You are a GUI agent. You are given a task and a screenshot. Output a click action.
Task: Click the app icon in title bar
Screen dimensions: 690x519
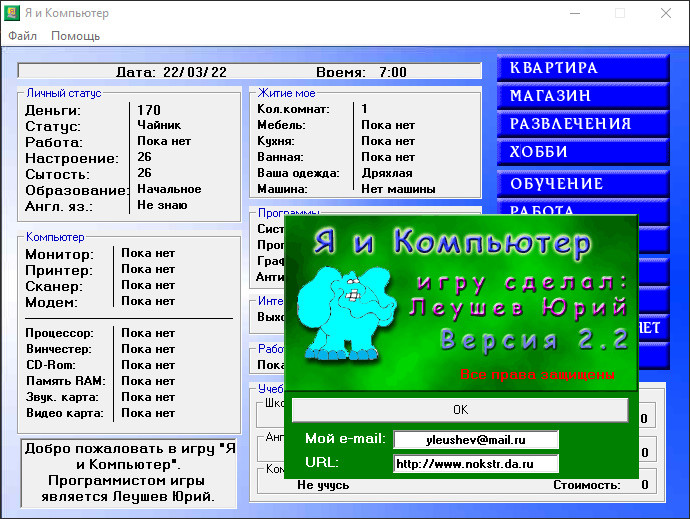(x=12, y=13)
